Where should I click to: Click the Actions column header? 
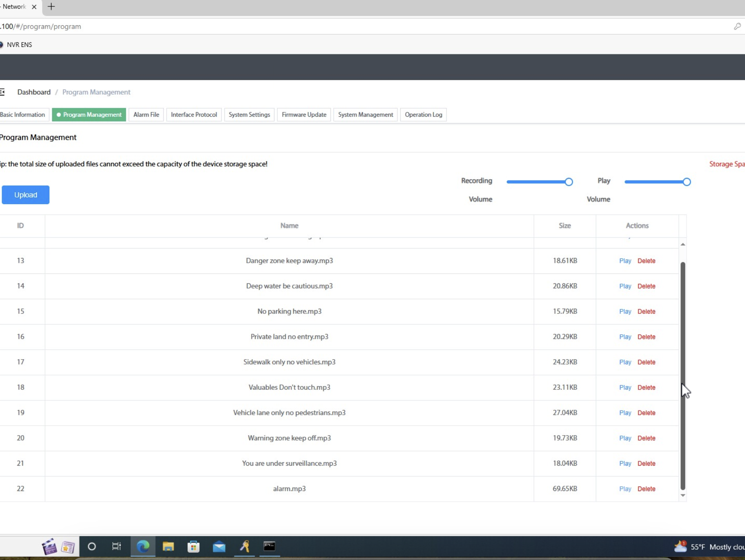[637, 225]
